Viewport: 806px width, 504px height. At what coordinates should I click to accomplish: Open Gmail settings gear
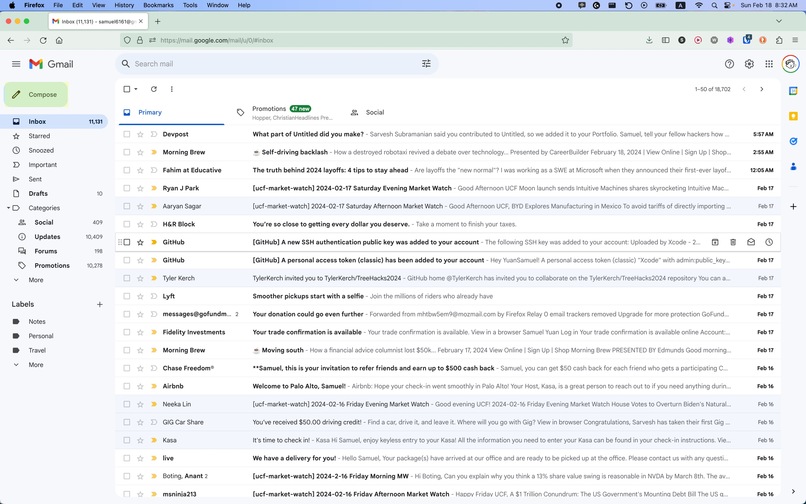749,64
